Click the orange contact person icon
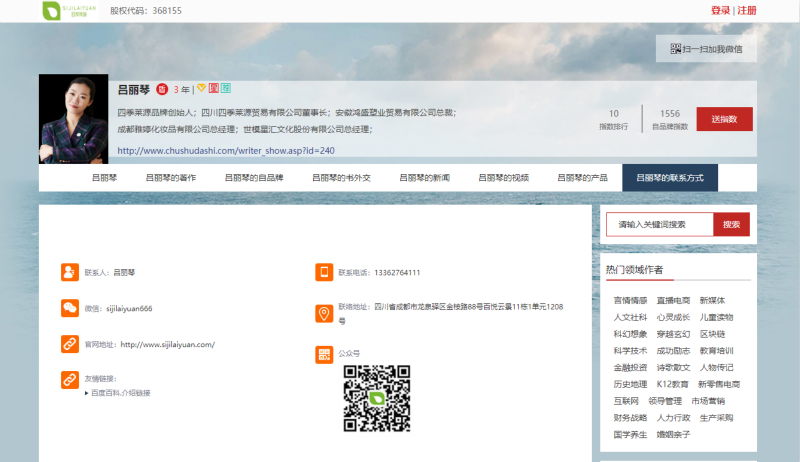This screenshot has width=800, height=462. pos(69,272)
